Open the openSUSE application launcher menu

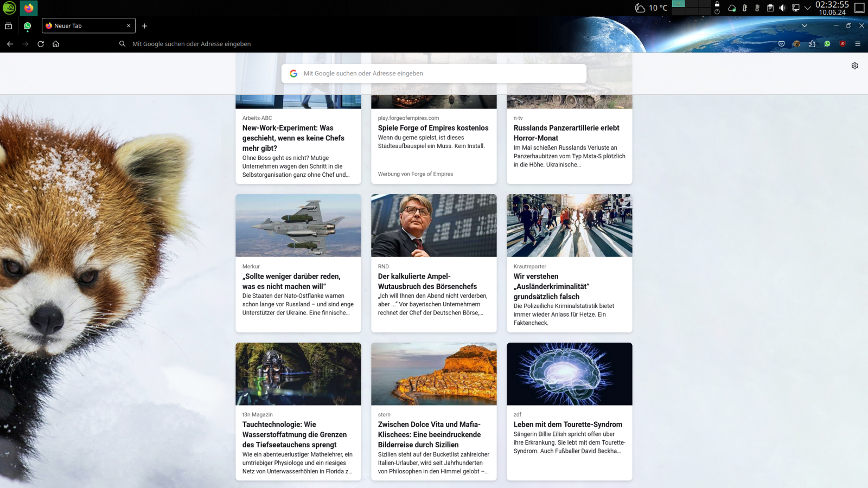[9, 8]
